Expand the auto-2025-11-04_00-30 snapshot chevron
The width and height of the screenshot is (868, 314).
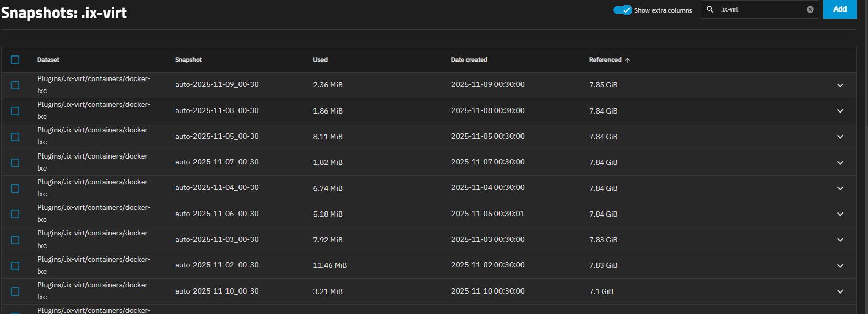click(840, 188)
